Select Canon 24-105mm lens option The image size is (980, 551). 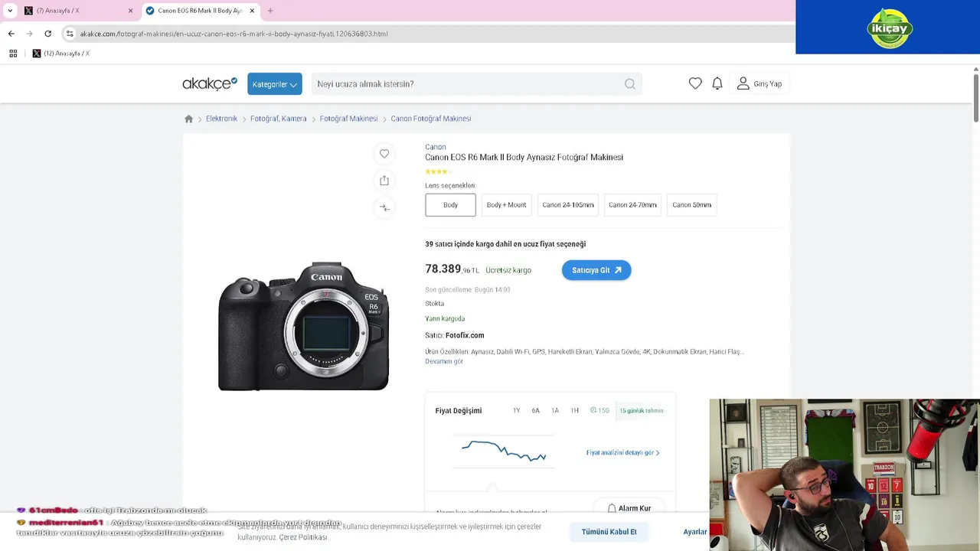tap(568, 205)
